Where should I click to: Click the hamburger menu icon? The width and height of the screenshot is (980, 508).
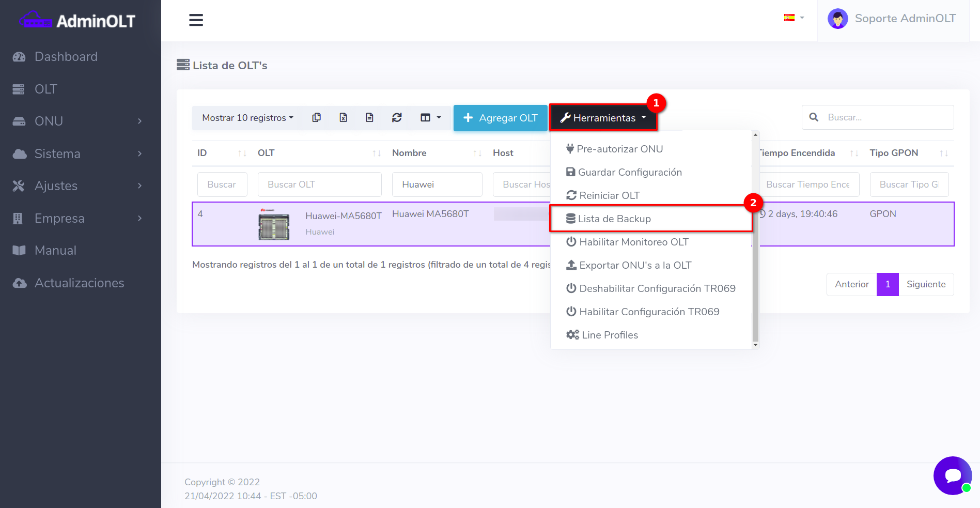[x=196, y=20]
